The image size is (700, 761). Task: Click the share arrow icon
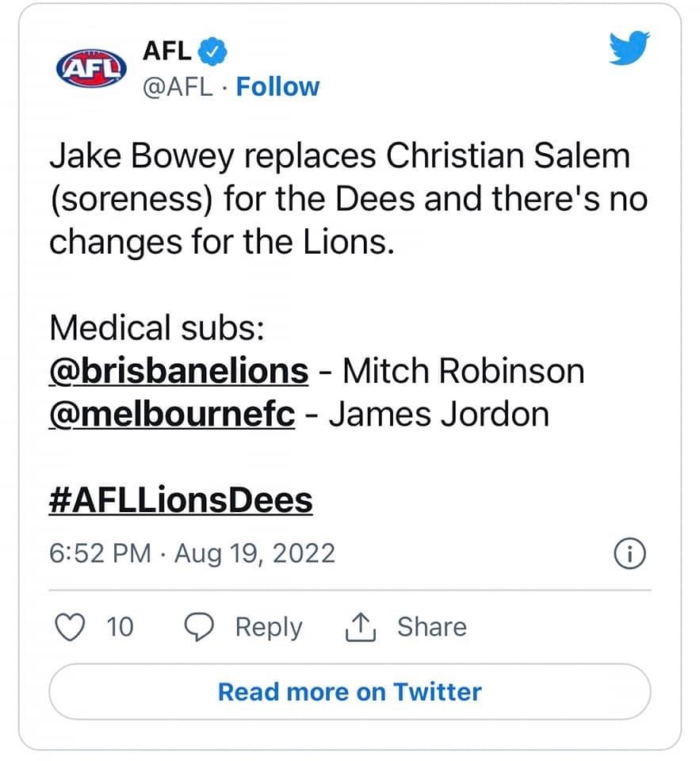[359, 627]
